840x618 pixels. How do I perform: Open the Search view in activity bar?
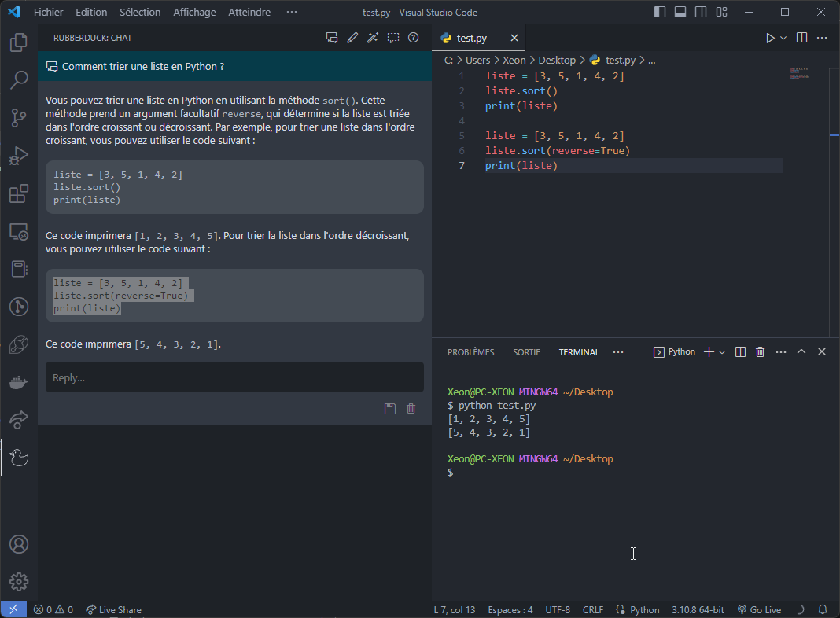(19, 79)
